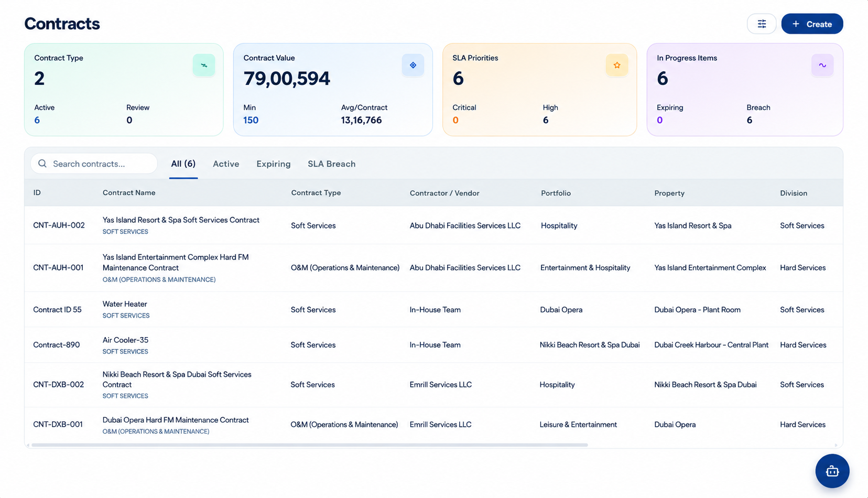Screen dimensions: 868x498
Task: Open contract CNT-AUH-001
Action: [58, 267]
